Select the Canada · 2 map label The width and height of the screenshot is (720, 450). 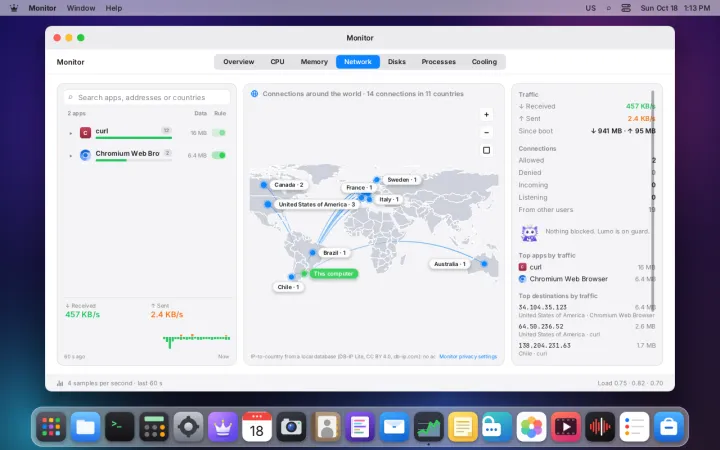[x=289, y=185]
